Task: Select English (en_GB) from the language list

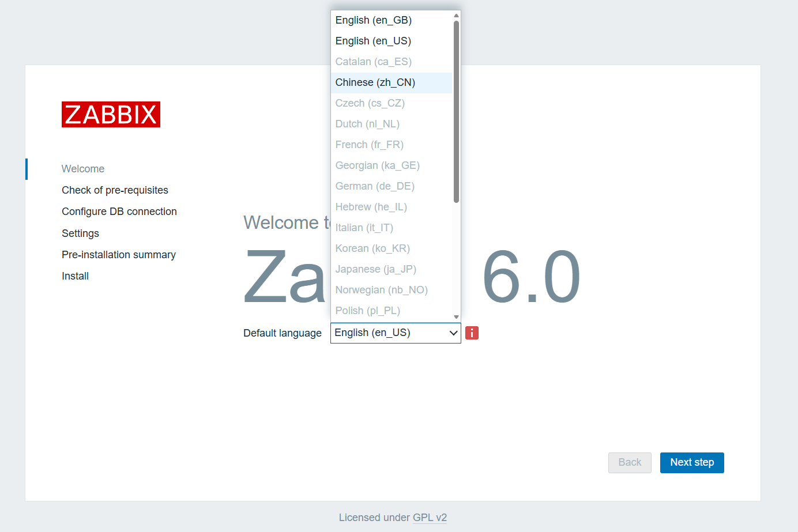Action: (392, 20)
